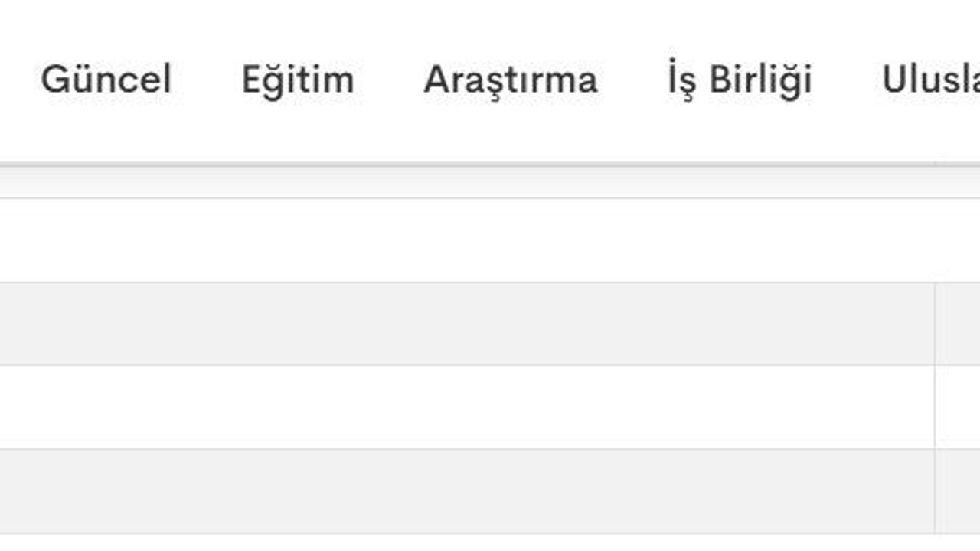Click the cut-off "Ulusla" menu item
This screenshot has height=551, width=980.
[x=931, y=80]
